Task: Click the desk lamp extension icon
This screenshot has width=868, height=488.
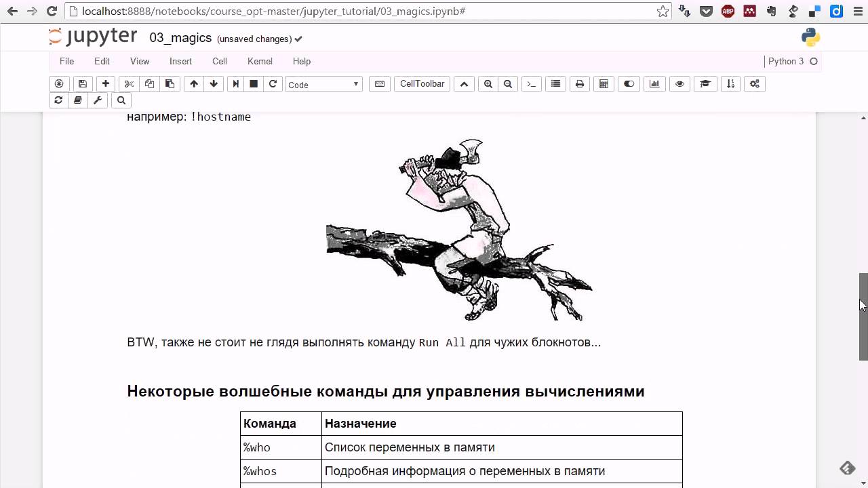Action: 793,11
